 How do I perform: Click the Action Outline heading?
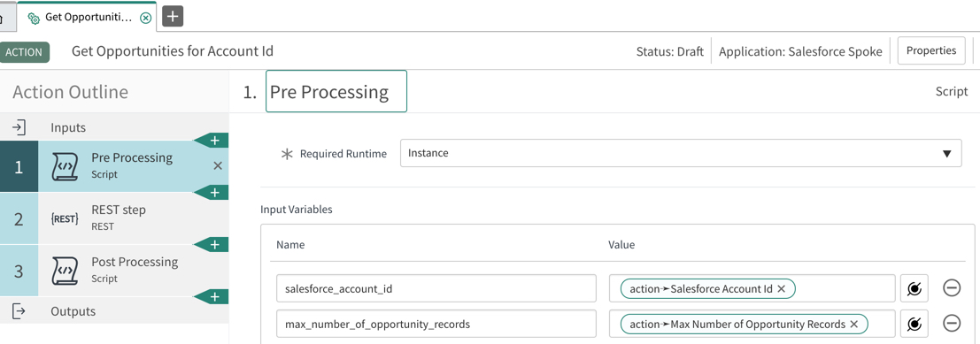[x=70, y=92]
